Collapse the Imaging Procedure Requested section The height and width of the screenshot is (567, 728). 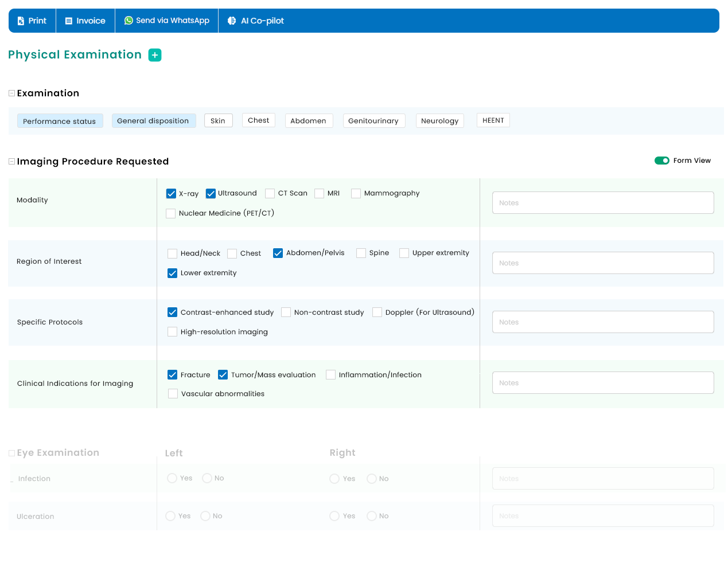tap(11, 161)
